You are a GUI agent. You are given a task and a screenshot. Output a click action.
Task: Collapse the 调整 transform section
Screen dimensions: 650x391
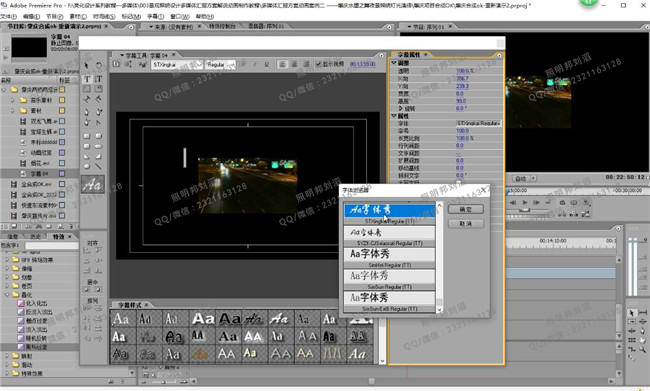[394, 63]
